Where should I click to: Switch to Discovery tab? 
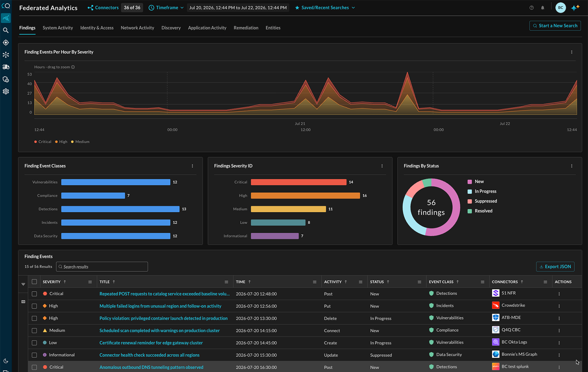pos(171,28)
